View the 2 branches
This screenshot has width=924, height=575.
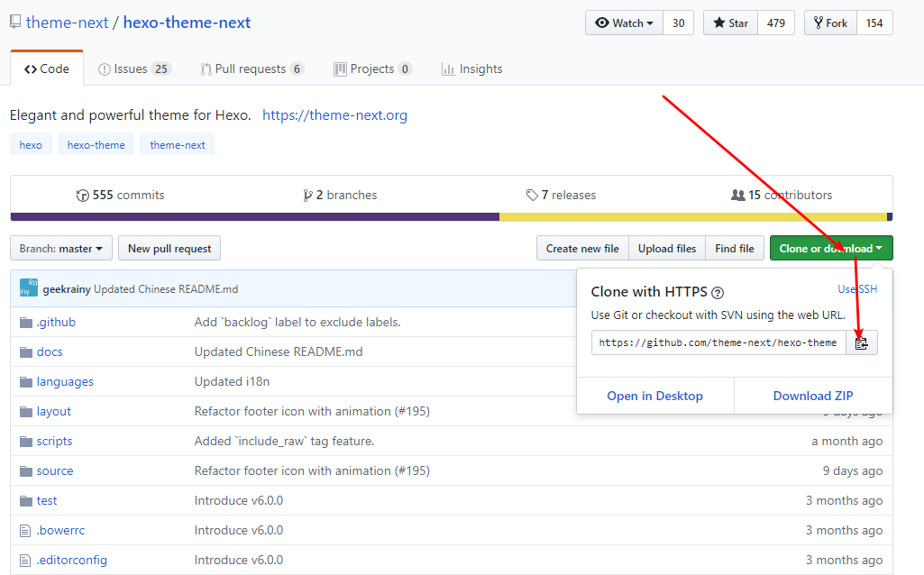340,195
